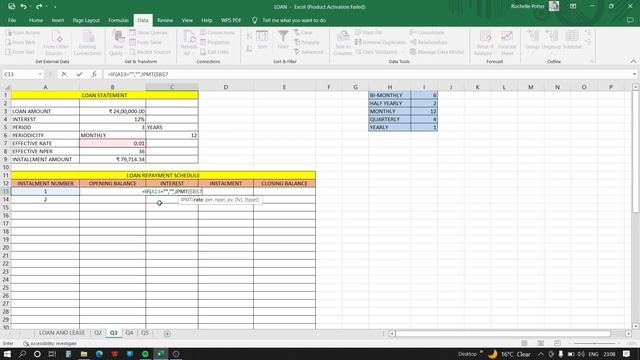Screen dimensions: 640x360
Task: Open the notification center in taskbar
Action: pos(627,354)
